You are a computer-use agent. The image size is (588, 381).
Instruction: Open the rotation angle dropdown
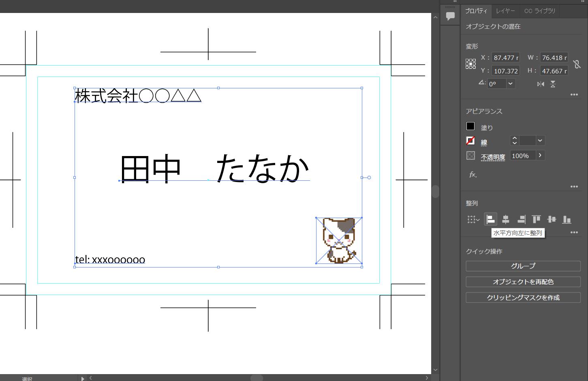(511, 84)
